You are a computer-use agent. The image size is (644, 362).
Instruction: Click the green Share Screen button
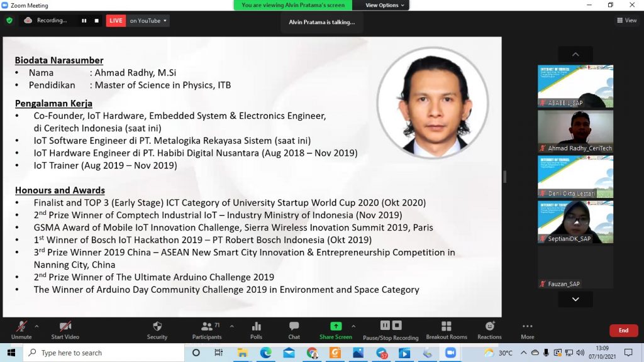point(336,331)
